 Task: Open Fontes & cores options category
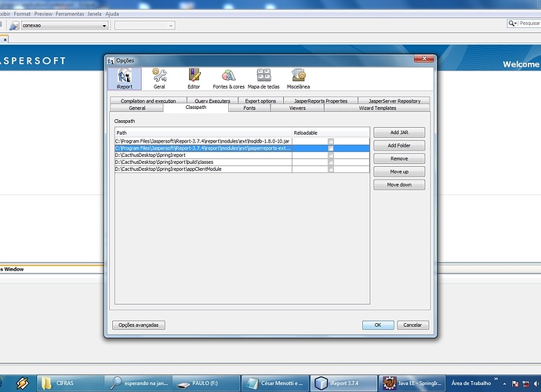pos(228,78)
